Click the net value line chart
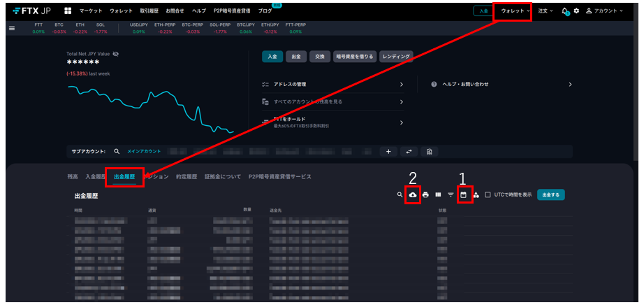Screen dimensions: 644x305 (150, 109)
